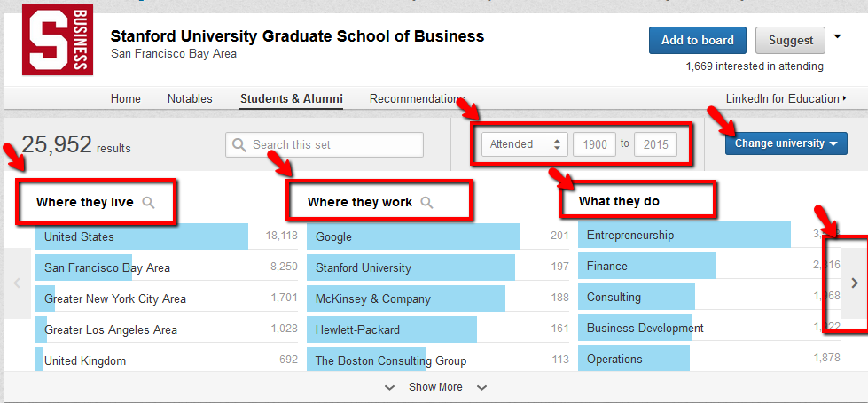Filter by Greater New York City Area
This screenshot has height=403, width=868.
167,298
